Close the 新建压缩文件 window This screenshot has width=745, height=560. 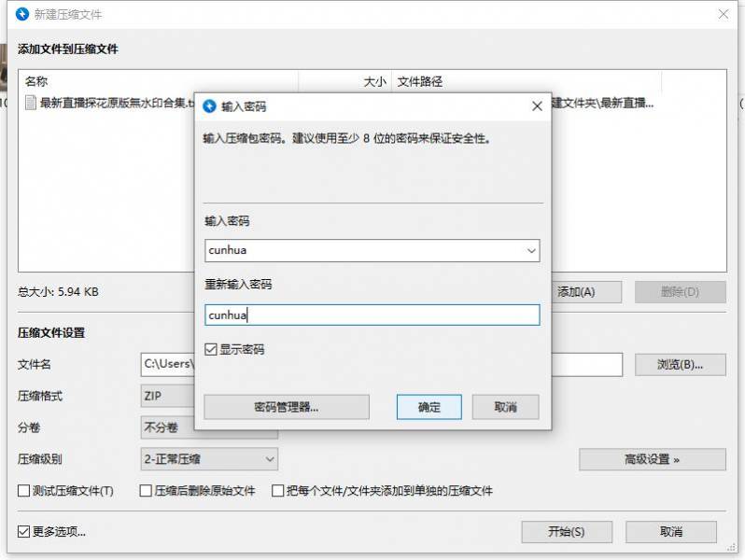723,15
